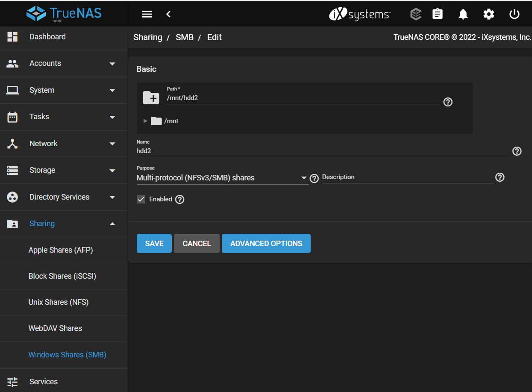Screen dimensions: 532x392
Task: Expand the /mnt folder tree node
Action: point(145,121)
